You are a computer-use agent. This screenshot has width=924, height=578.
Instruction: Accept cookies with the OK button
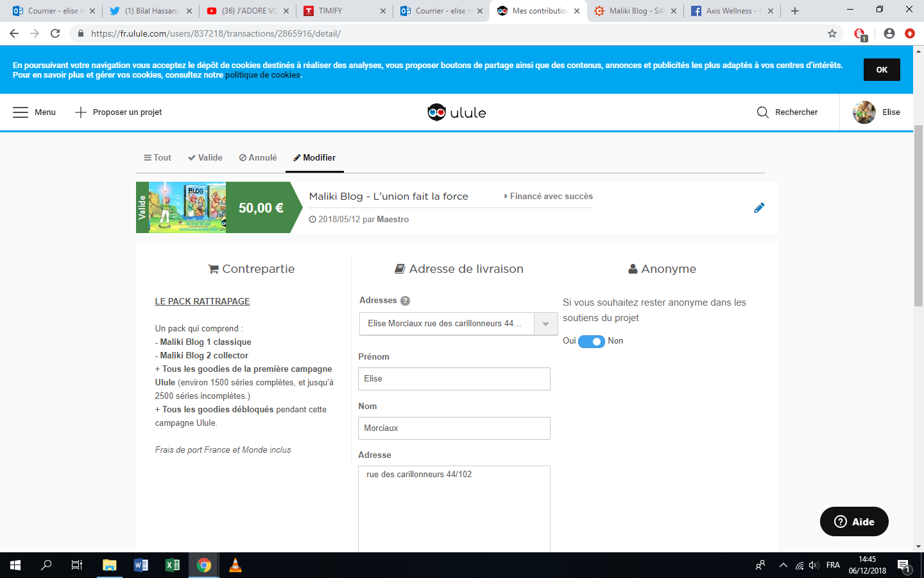pos(882,70)
